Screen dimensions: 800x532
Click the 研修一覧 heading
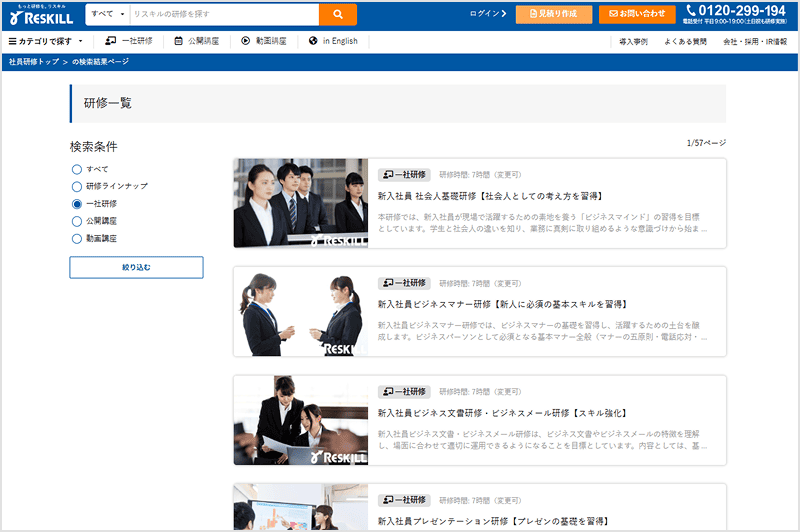click(x=108, y=103)
